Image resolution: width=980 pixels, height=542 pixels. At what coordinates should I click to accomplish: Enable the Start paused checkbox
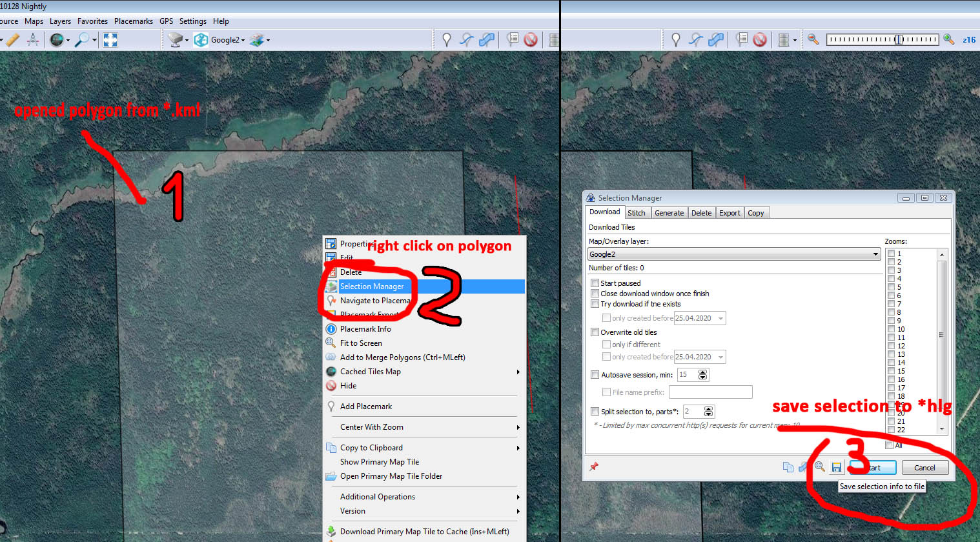coord(595,283)
